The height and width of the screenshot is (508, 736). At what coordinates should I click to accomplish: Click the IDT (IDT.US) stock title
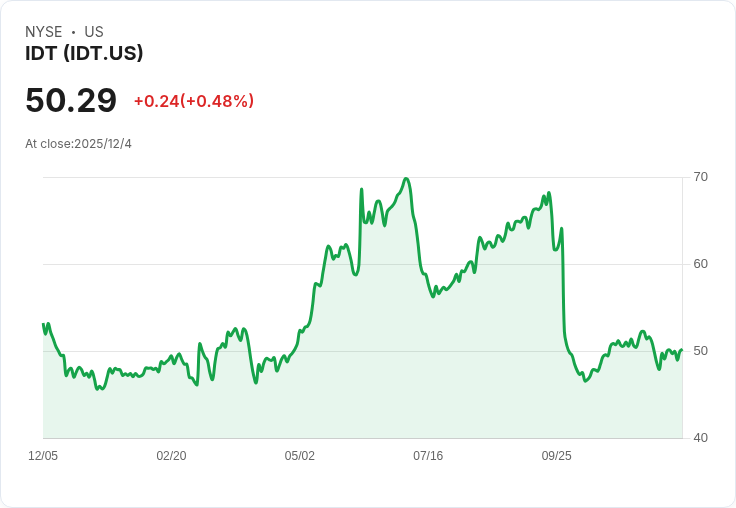point(84,54)
